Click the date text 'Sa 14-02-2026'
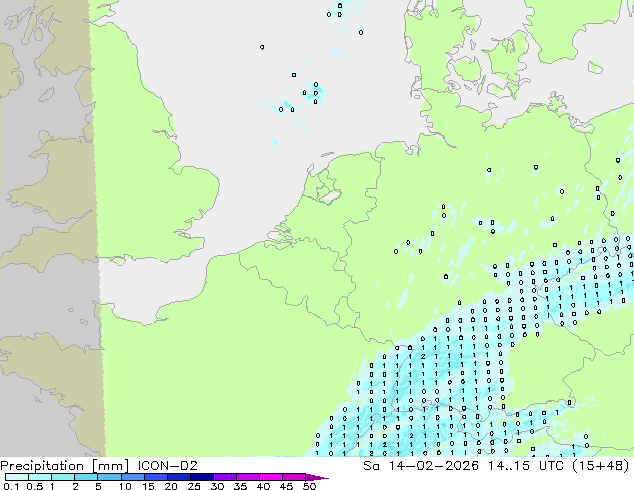The image size is (634, 490). click(x=421, y=466)
